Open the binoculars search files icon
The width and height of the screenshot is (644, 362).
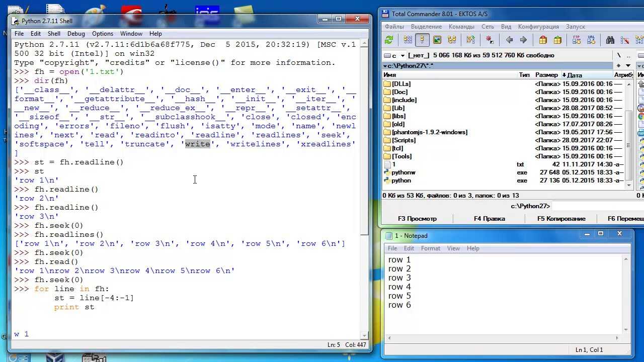click(x=610, y=40)
